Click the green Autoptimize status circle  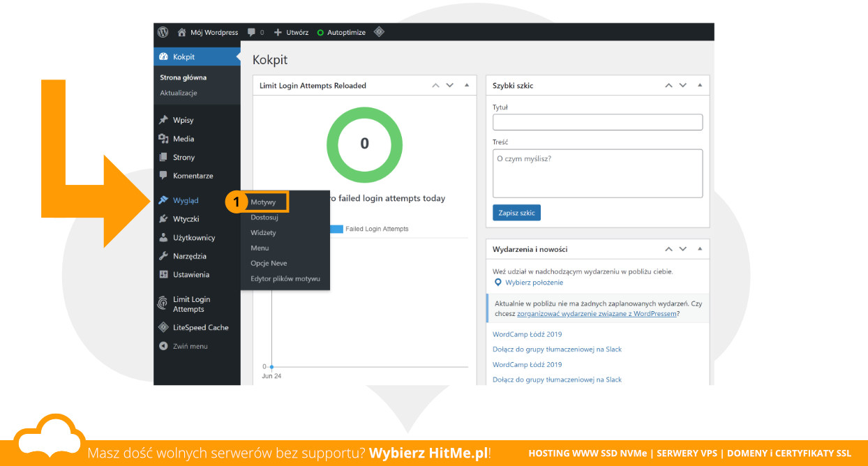pyautogui.click(x=320, y=32)
